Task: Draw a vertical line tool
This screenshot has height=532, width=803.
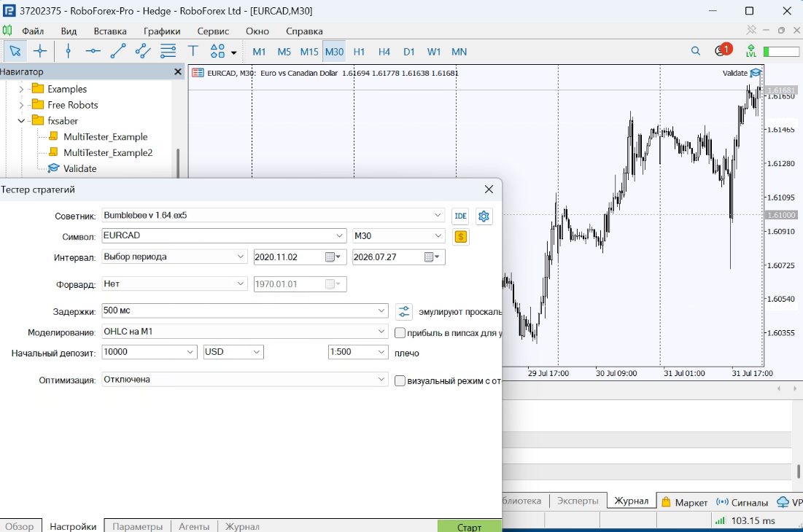Action: click(68, 51)
